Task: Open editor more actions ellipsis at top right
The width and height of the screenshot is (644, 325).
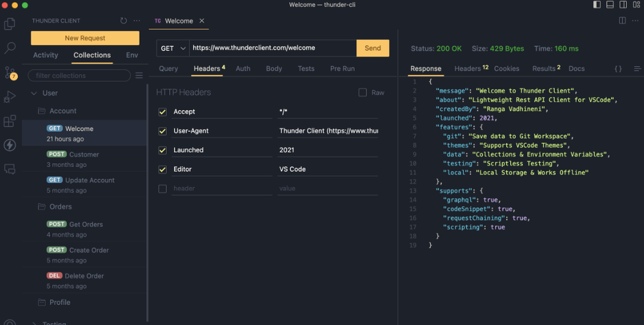Action: [636, 21]
